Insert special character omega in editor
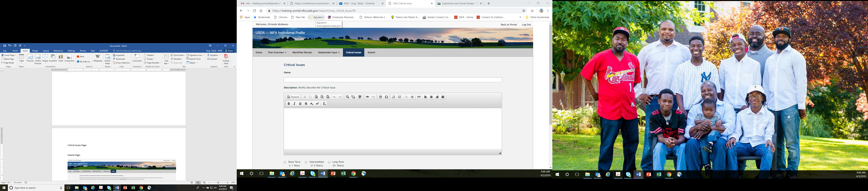Screen dimensions: 868x191 tap(386, 97)
